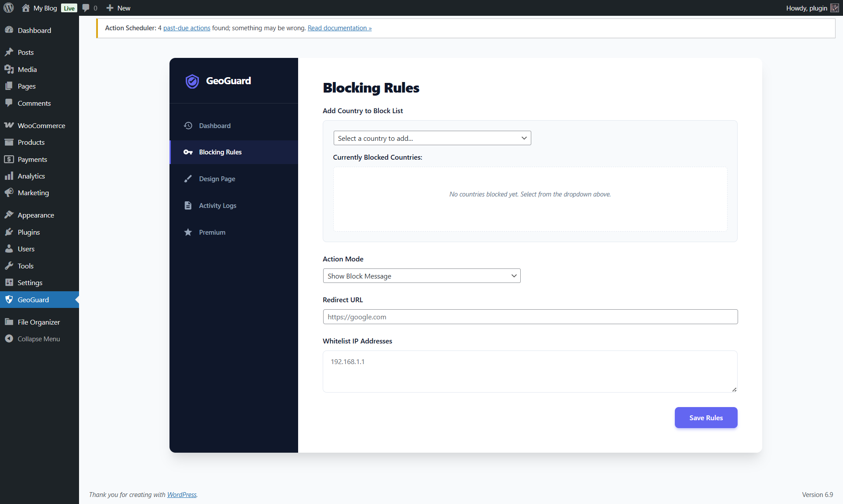Screen dimensions: 843x504
Task: Click the WordPress logo in top bar
Action: (x=9, y=8)
